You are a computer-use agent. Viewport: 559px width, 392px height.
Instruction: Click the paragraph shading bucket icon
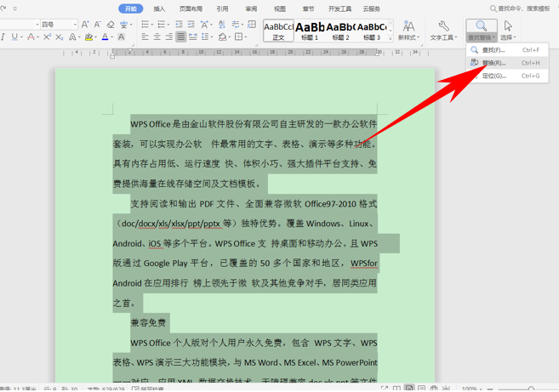[222, 37]
